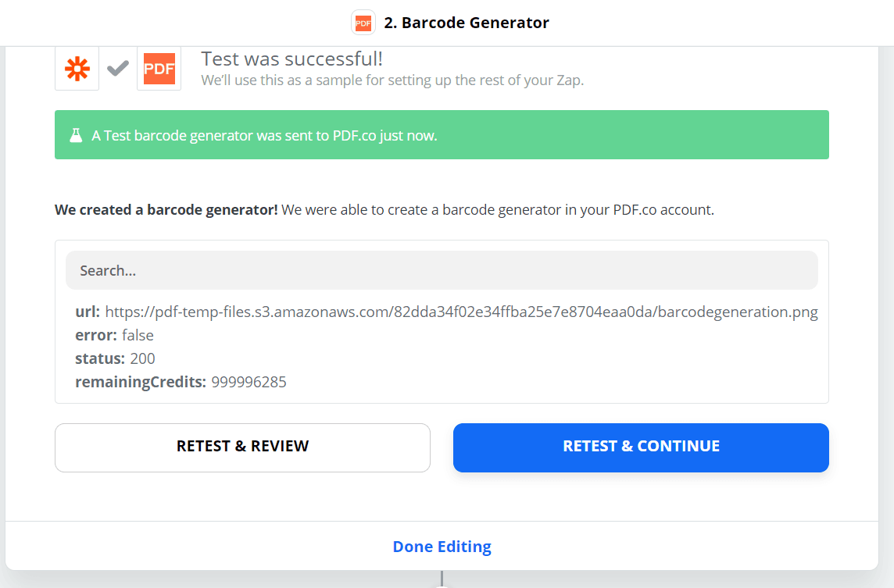894x588 pixels.
Task: Click the '2. Barcode Generator' step title
Action: tap(467, 23)
